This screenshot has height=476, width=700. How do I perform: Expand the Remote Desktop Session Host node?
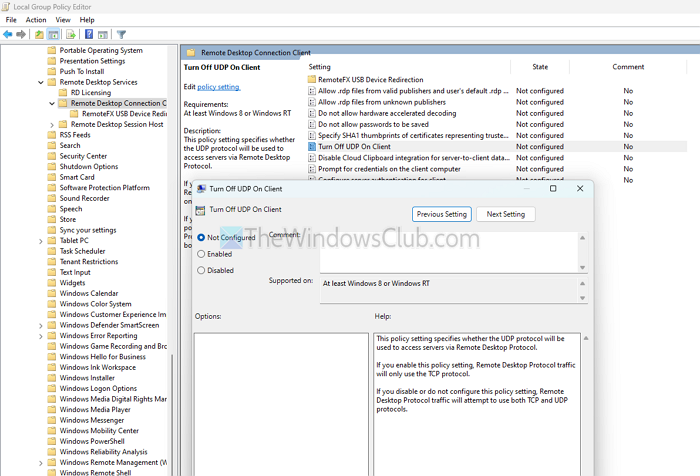(52, 125)
